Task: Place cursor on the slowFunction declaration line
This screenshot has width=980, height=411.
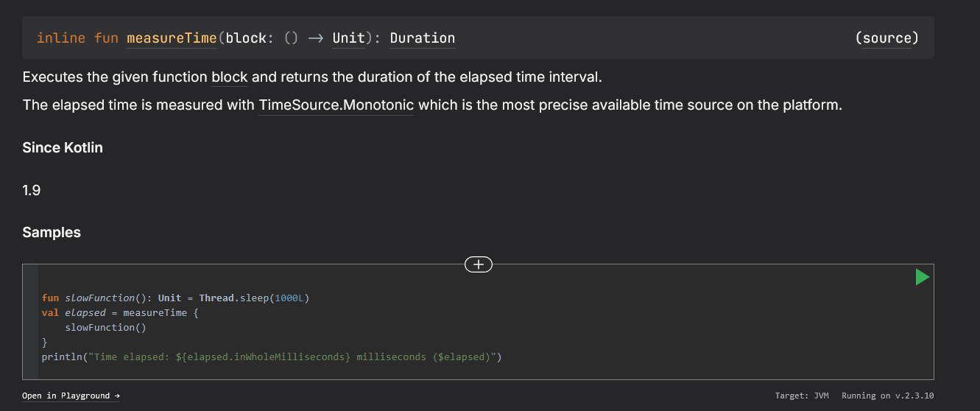Action: point(177,298)
